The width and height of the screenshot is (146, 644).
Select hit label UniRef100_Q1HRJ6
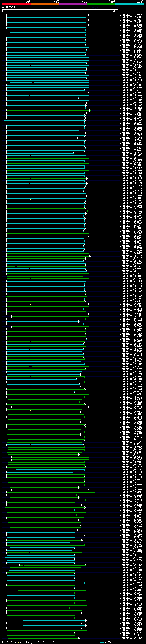point(131,273)
